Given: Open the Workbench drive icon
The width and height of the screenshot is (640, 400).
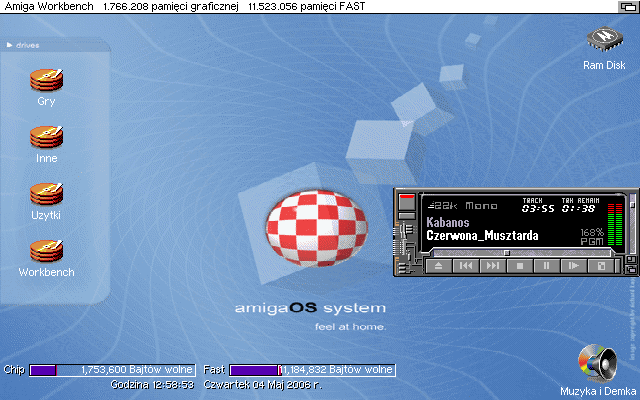Looking at the screenshot, I should tap(46, 251).
